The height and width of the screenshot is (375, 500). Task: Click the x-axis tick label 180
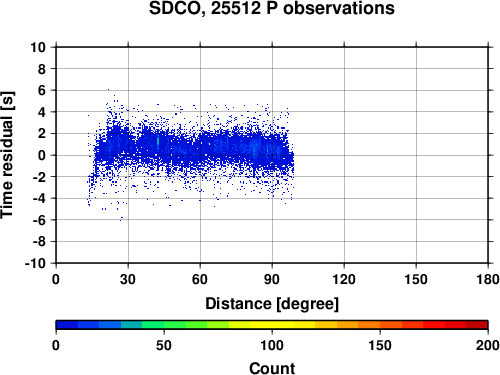coord(488,279)
